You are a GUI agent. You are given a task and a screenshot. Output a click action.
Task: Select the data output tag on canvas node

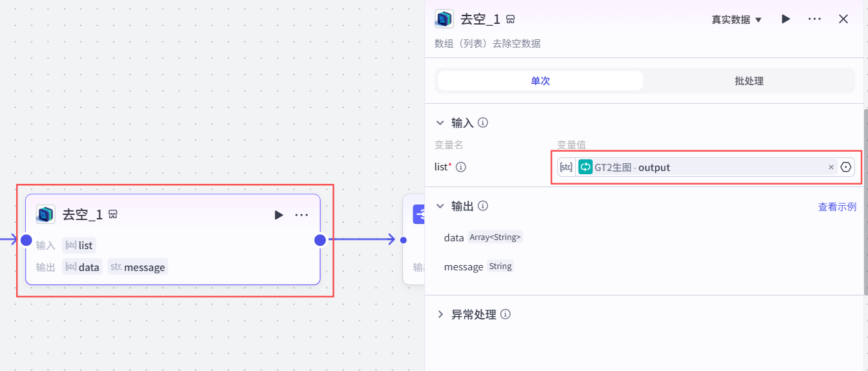click(83, 267)
